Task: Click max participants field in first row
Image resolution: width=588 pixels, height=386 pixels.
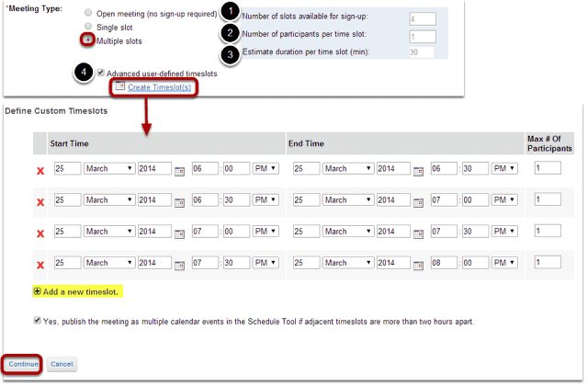Action: coord(548,167)
